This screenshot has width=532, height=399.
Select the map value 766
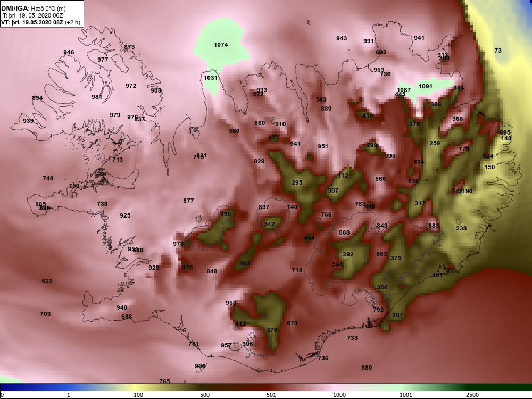[326, 214]
